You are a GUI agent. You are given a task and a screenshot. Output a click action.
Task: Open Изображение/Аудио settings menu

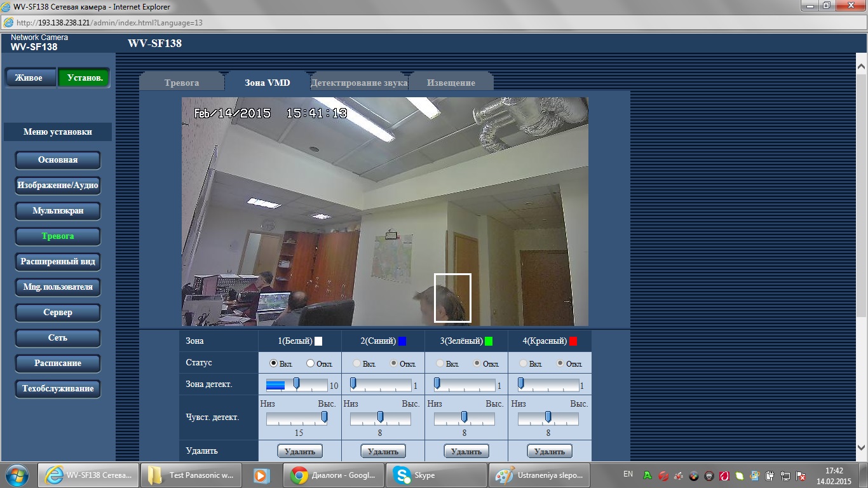pos(58,186)
